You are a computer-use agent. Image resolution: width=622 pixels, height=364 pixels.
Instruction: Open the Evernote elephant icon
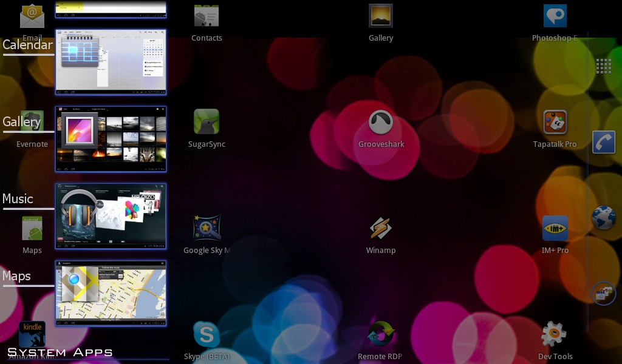[32, 121]
